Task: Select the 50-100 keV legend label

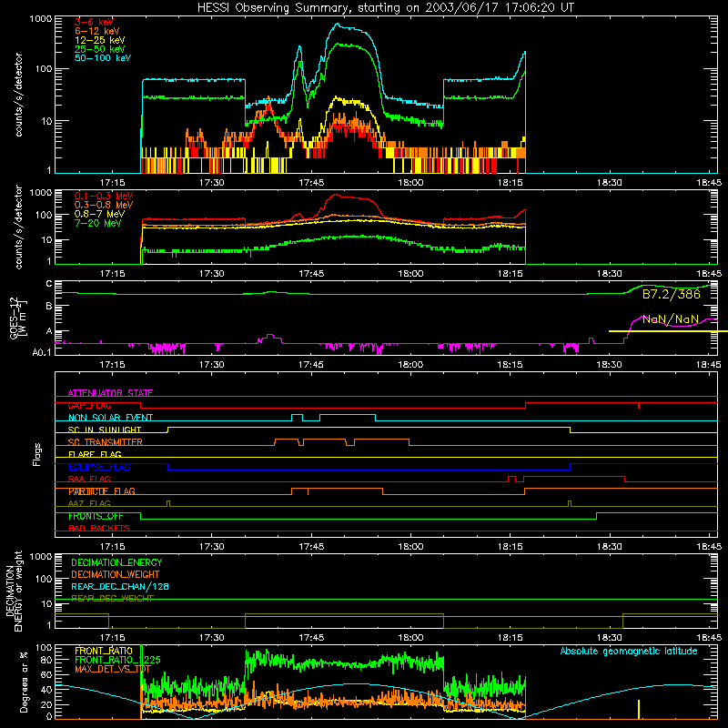Action: tap(103, 58)
